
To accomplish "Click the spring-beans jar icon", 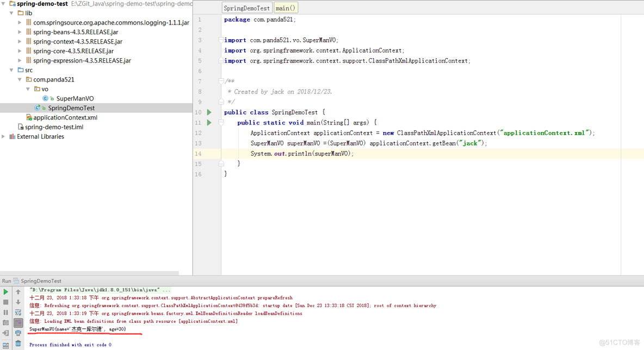I will [x=29, y=32].
